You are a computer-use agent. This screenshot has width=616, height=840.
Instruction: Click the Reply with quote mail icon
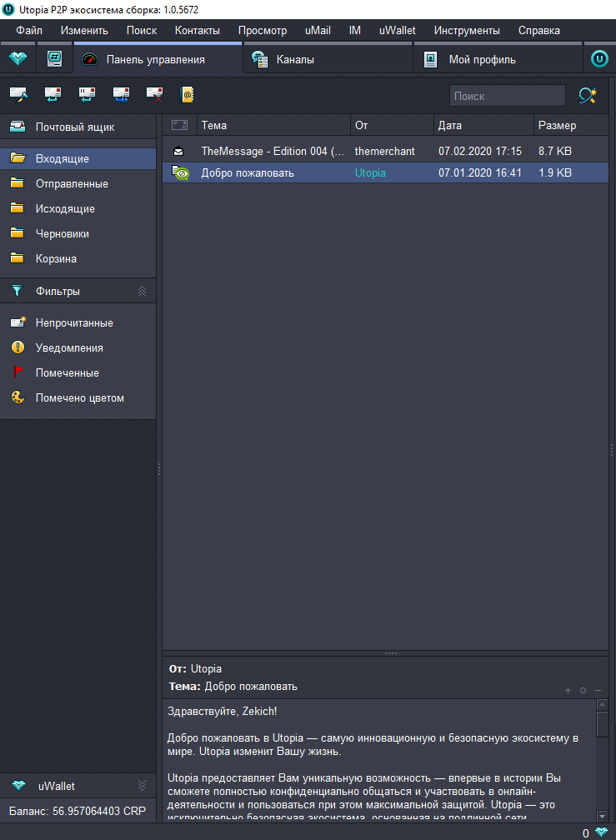(x=87, y=95)
